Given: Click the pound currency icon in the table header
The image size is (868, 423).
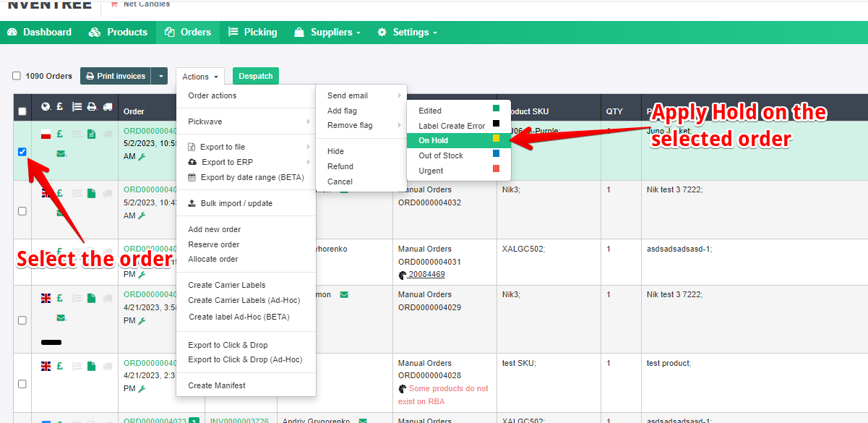Looking at the screenshot, I should tap(60, 107).
